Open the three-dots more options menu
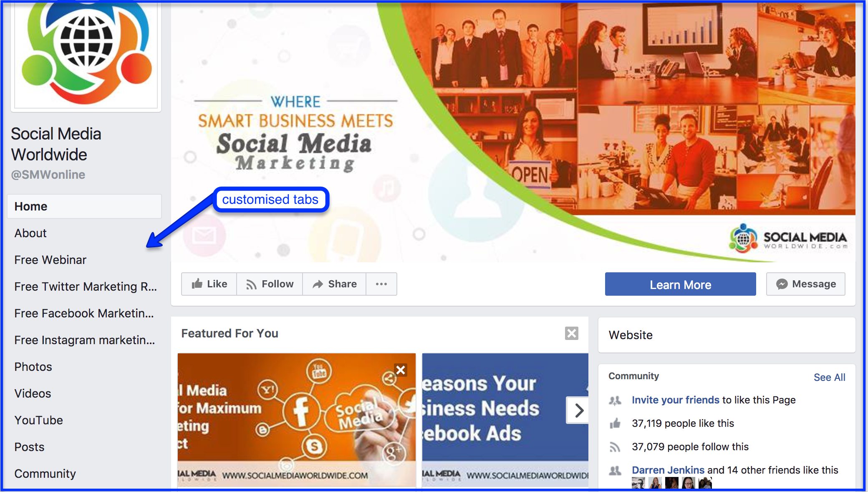 coord(381,284)
